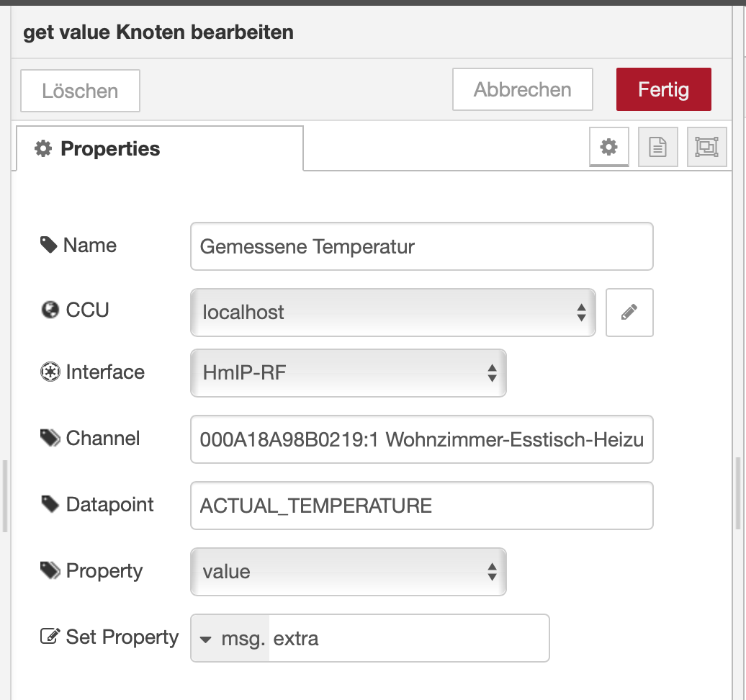
Task: Click Fertig to save the node
Action: (663, 89)
